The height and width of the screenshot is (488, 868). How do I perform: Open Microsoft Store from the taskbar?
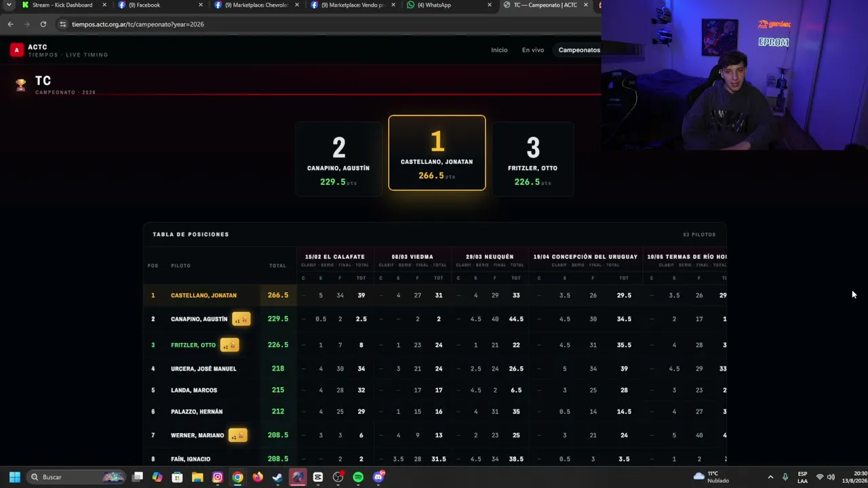coord(177,477)
